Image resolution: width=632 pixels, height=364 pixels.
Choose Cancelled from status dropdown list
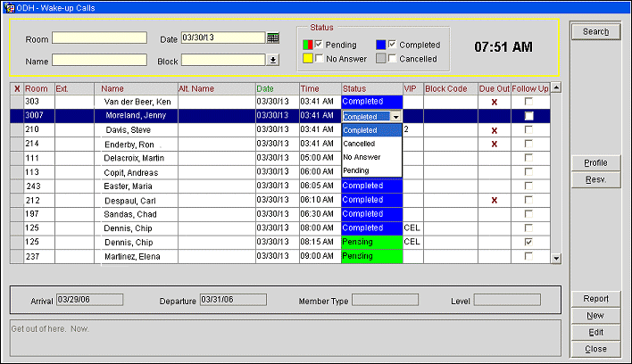tap(359, 144)
